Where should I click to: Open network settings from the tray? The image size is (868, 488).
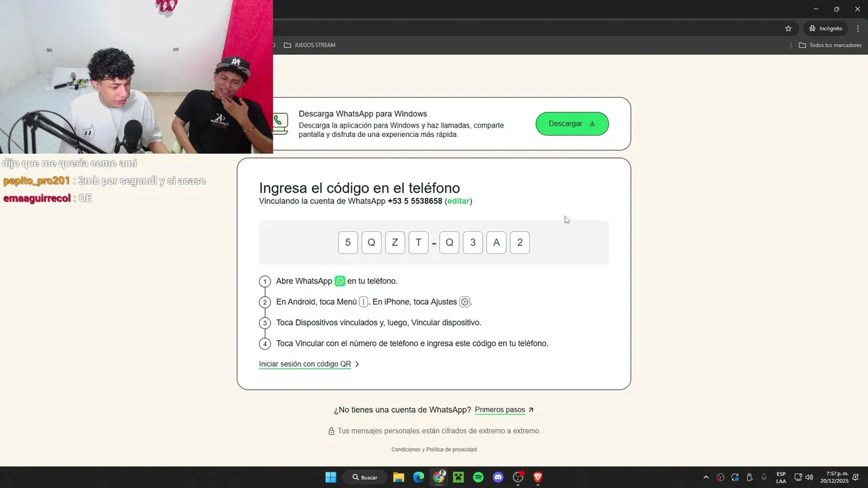pos(798,477)
